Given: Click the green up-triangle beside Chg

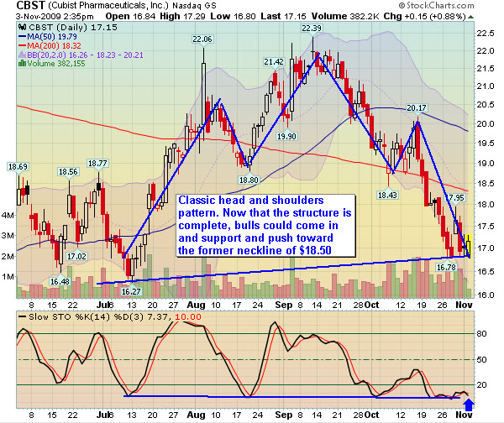Looking at the screenshot, I should click(x=471, y=17).
